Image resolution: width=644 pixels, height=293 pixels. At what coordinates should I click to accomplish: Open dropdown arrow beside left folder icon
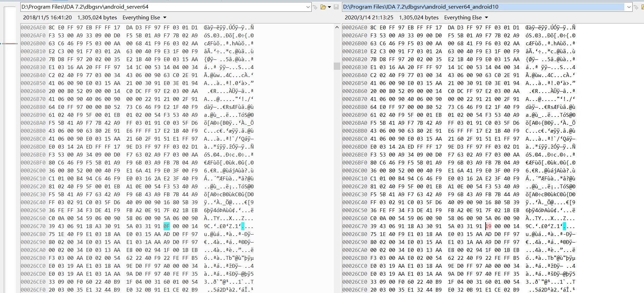tap(329, 7)
